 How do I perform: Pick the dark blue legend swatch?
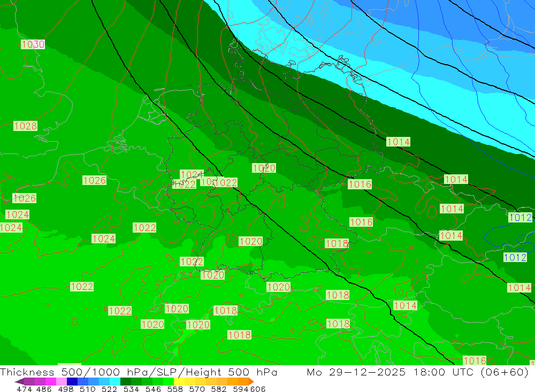click(72, 381)
